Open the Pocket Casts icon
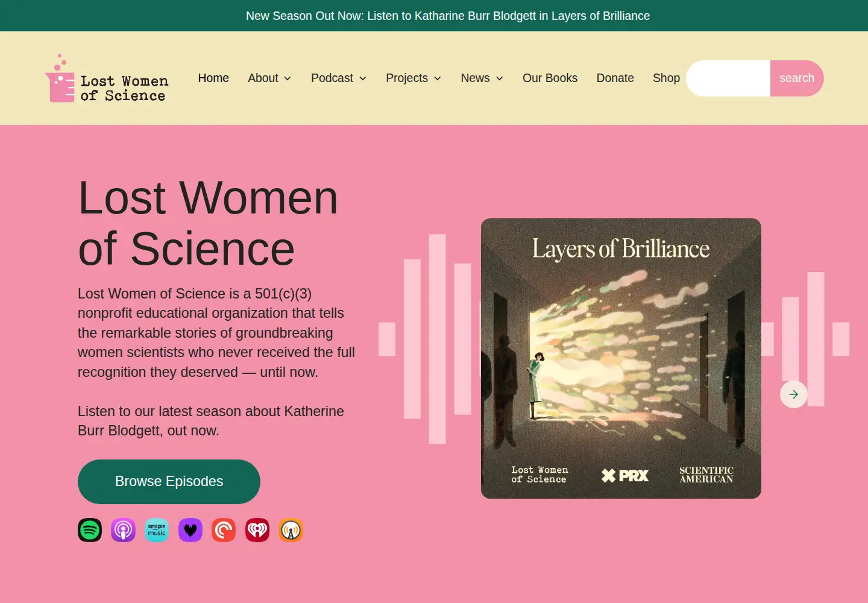The height and width of the screenshot is (603, 868). (x=224, y=530)
